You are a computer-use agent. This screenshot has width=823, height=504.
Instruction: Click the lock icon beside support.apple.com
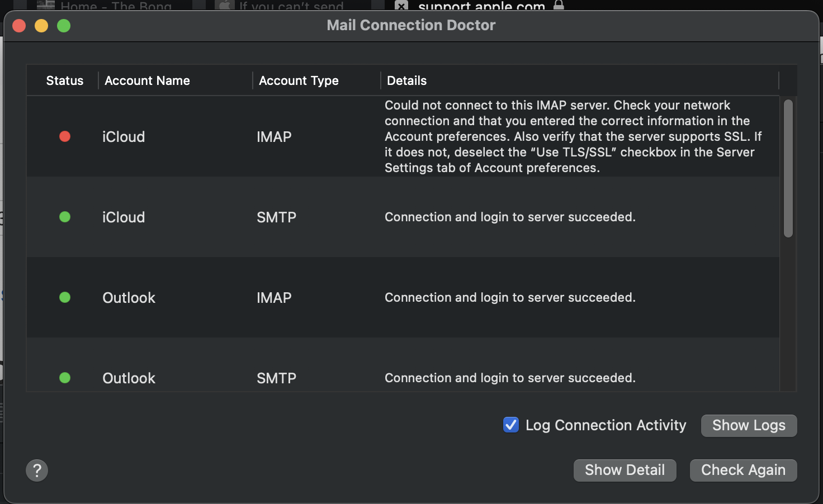559,6
